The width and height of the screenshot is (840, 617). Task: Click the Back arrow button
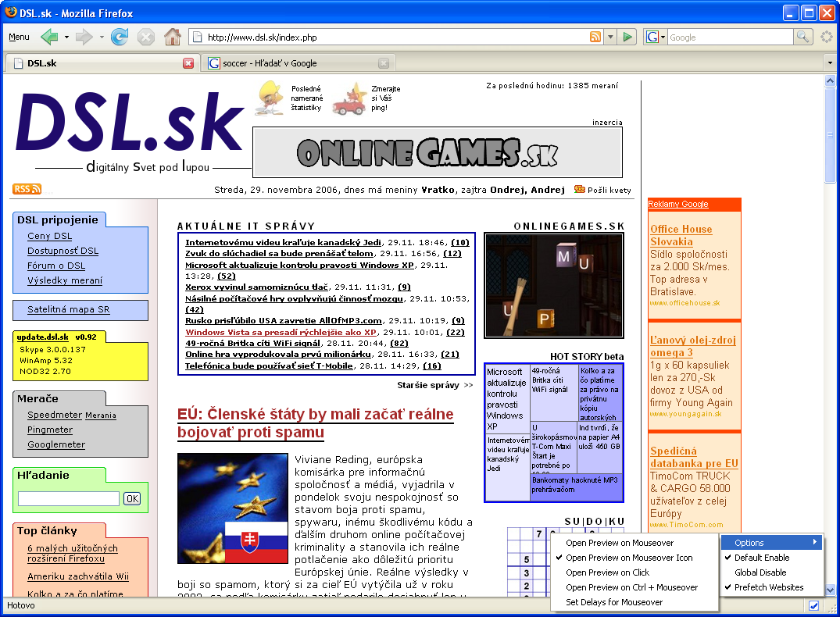pyautogui.click(x=49, y=37)
